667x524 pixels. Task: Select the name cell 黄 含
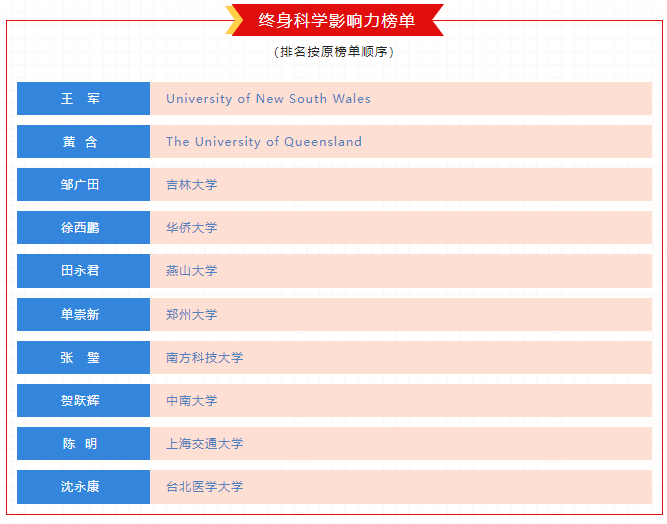[83, 142]
